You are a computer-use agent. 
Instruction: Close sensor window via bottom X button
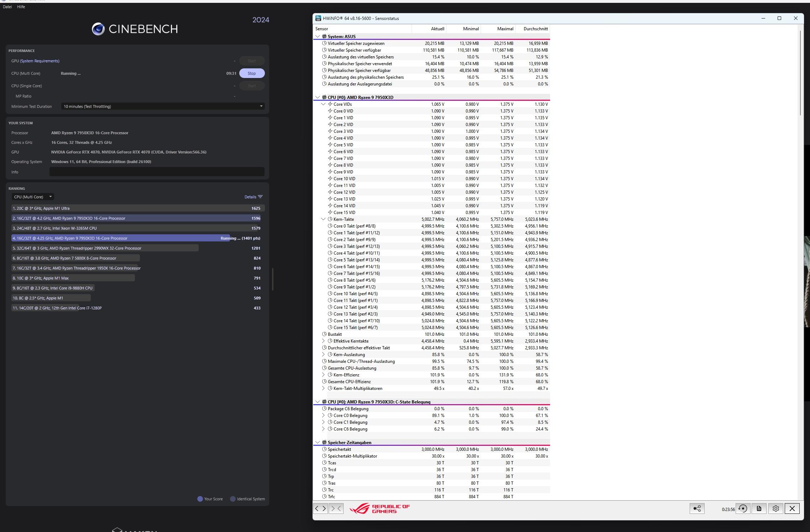coord(792,508)
